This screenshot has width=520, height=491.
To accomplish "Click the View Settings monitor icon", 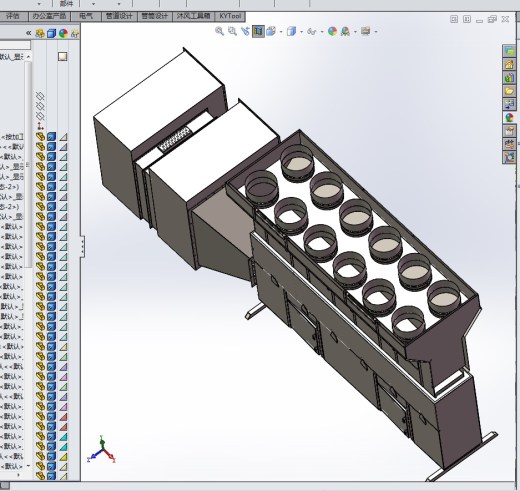I will (x=366, y=31).
